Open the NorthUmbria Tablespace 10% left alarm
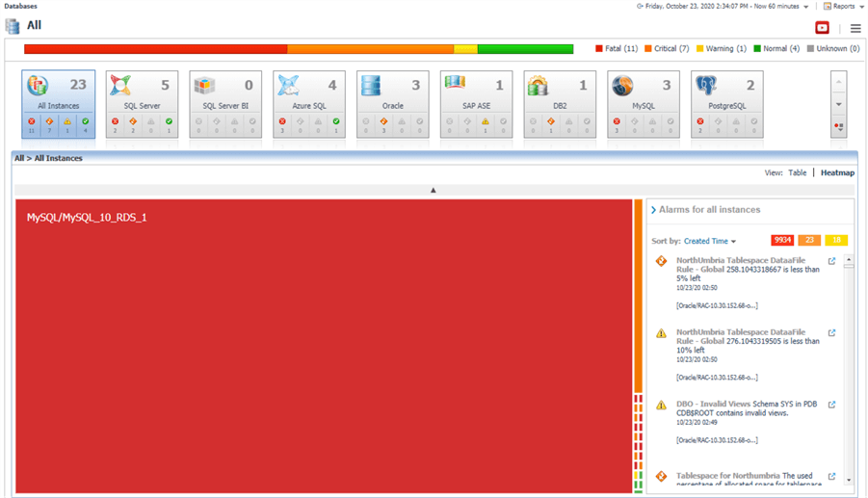This screenshot has height=498, width=868. click(748, 341)
